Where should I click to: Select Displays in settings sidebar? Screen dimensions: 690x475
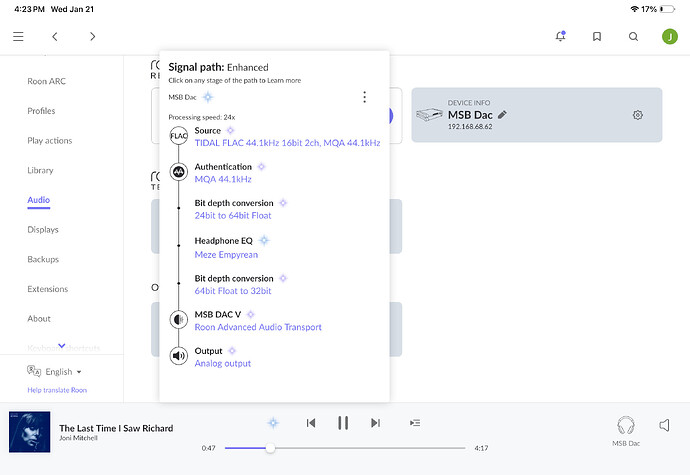pos(41,229)
